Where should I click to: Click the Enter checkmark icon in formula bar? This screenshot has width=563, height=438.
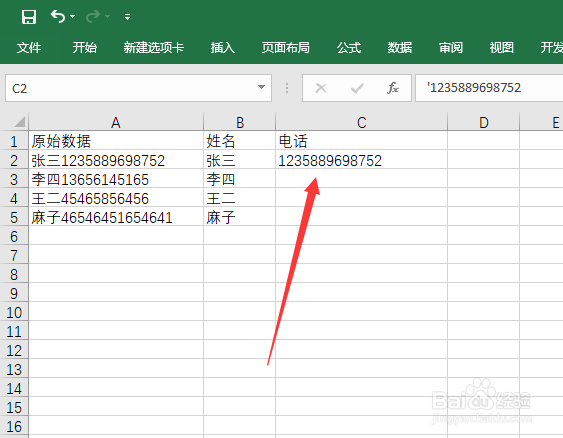tap(357, 88)
